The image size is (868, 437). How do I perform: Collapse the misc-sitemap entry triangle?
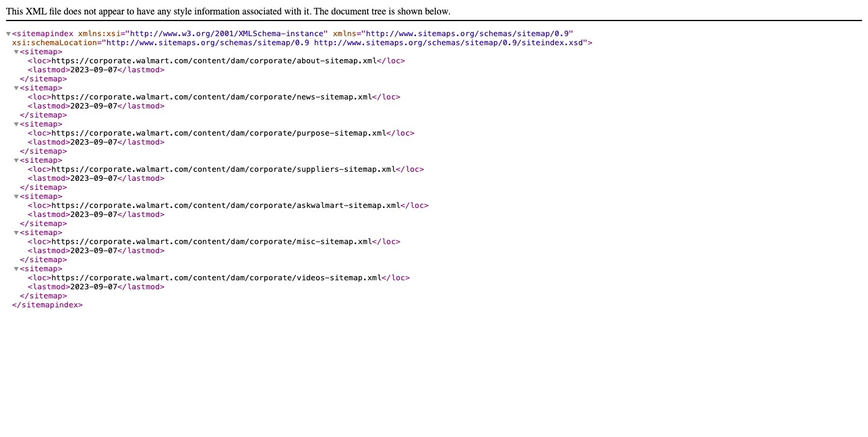16,233
